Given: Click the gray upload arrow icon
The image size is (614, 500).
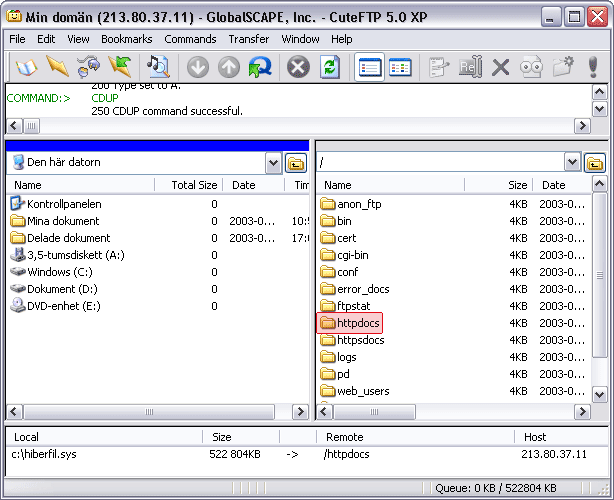Looking at the screenshot, I should 229,67.
